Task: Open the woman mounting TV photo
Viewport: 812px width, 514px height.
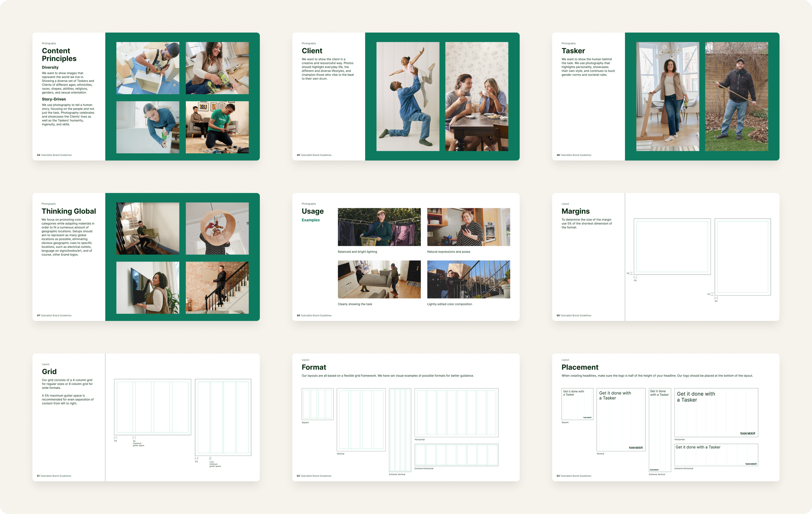Action: [x=148, y=288]
